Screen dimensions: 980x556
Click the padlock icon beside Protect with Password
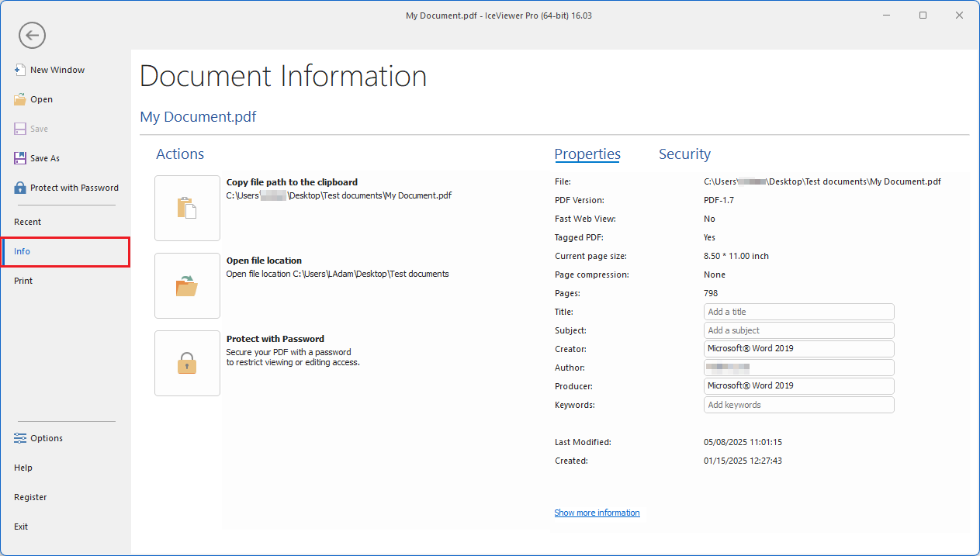pyautogui.click(x=20, y=188)
